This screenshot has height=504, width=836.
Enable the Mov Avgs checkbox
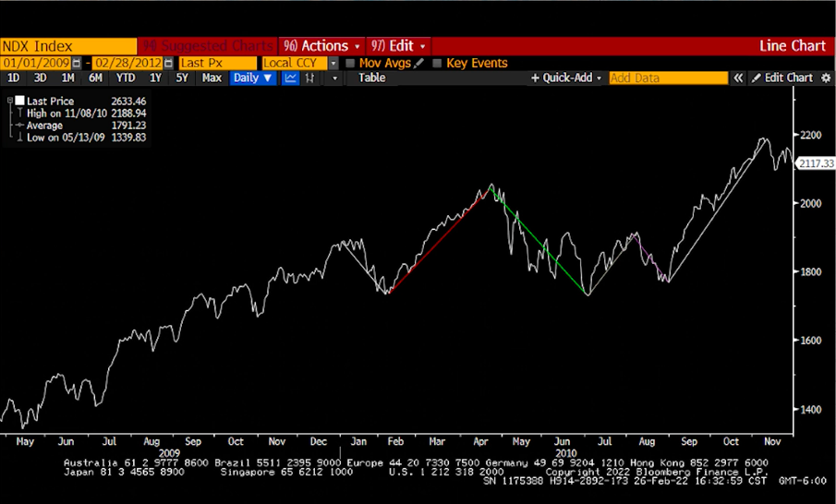[350, 63]
